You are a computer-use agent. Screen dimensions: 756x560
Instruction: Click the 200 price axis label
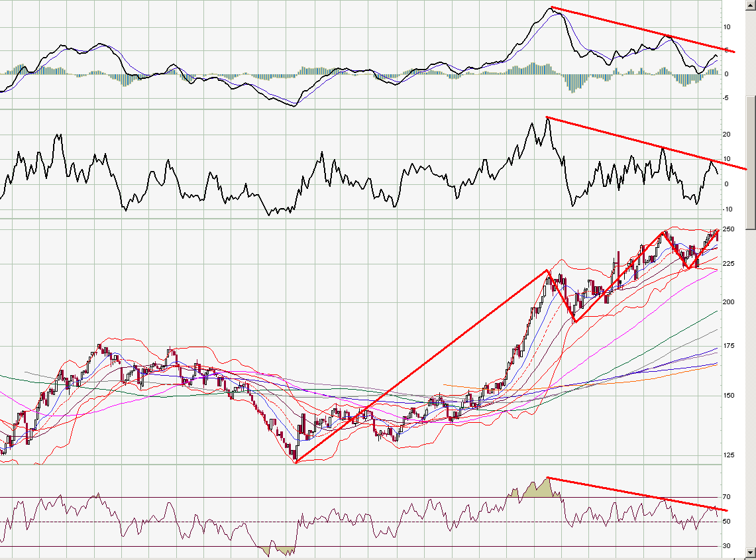tap(728, 302)
